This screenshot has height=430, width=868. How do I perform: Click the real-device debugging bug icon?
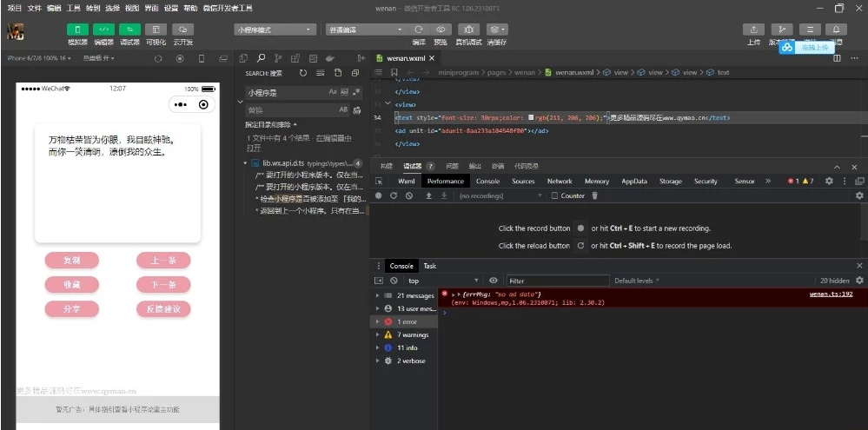tap(468, 30)
